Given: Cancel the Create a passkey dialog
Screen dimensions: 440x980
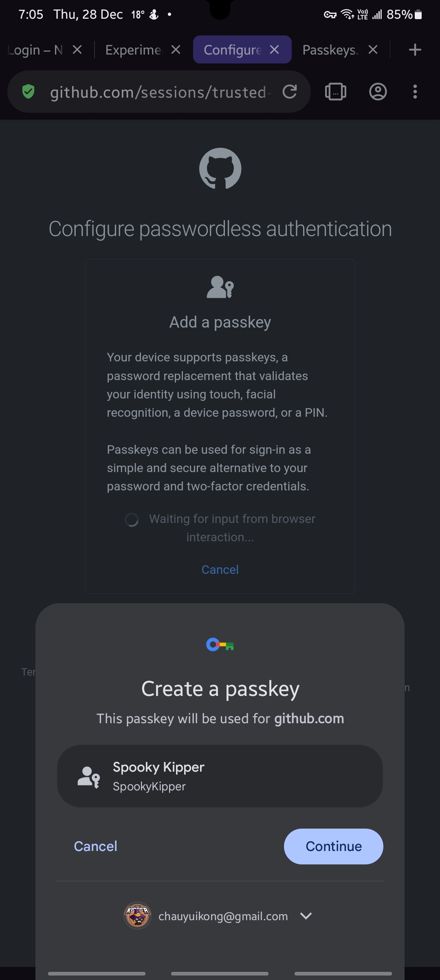Looking at the screenshot, I should tap(95, 847).
